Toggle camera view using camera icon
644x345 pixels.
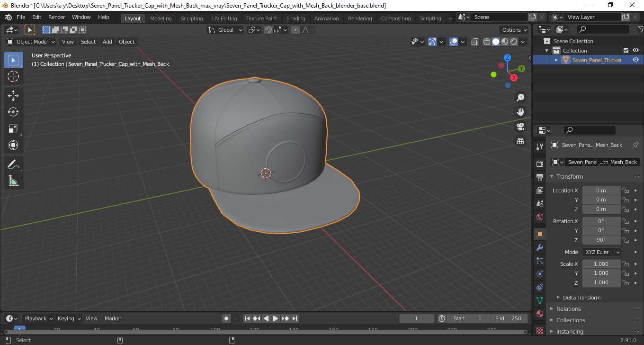coord(520,127)
